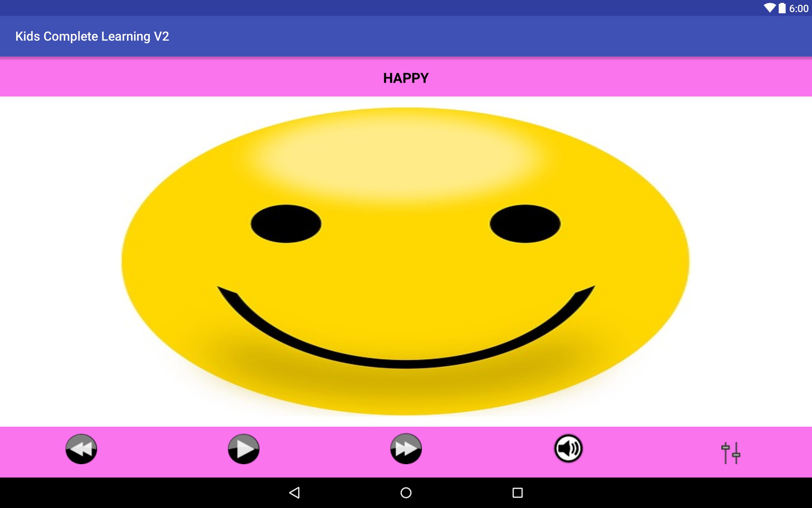Tap the speaker sound icon
Viewport: 812px width, 508px height.
point(568,449)
